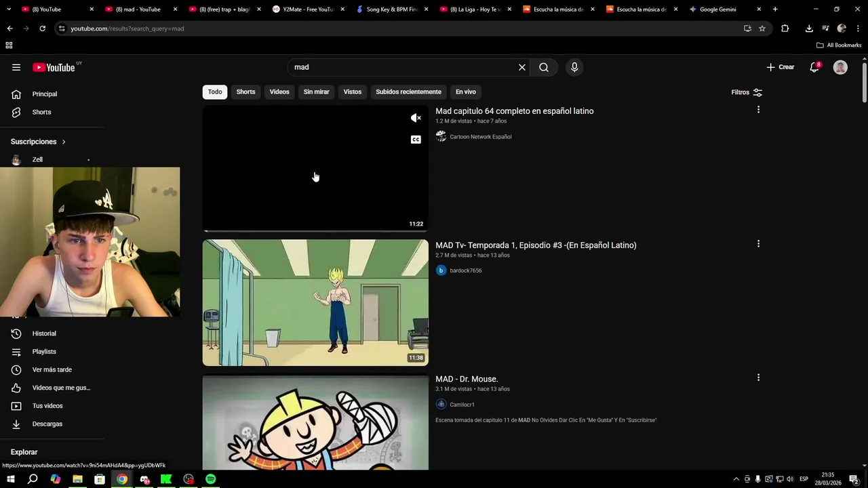Reload the page with the refresh icon
Viewport: 868px width, 488px height.
42,28
